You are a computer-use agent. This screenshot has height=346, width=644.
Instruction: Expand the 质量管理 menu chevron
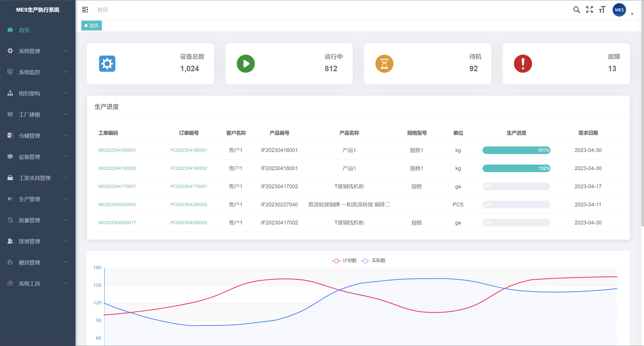[66, 220]
